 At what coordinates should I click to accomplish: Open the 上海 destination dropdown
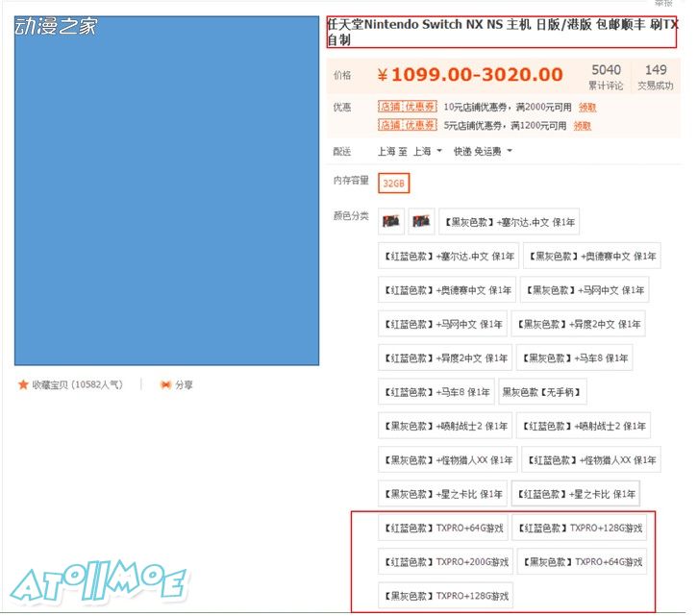tap(427, 151)
